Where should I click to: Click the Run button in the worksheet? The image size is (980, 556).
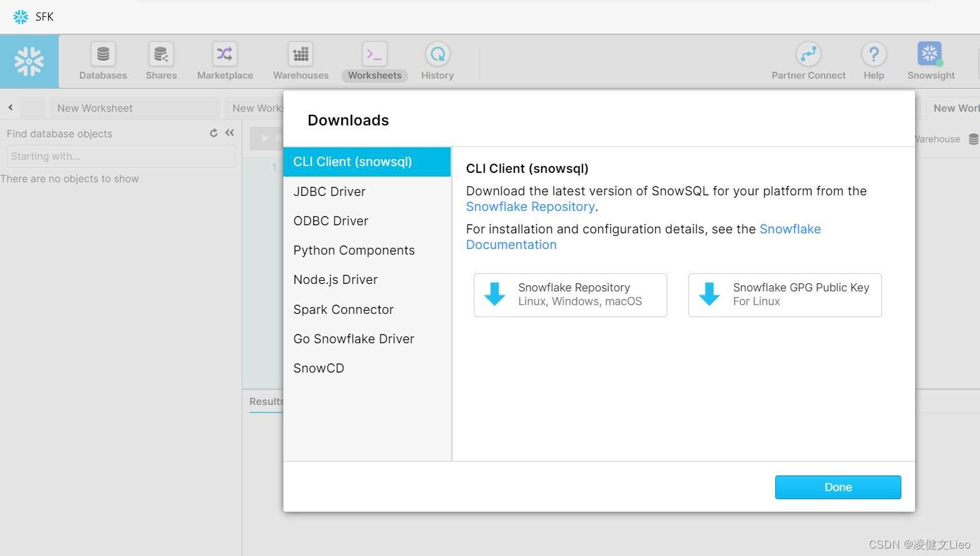pyautogui.click(x=267, y=139)
